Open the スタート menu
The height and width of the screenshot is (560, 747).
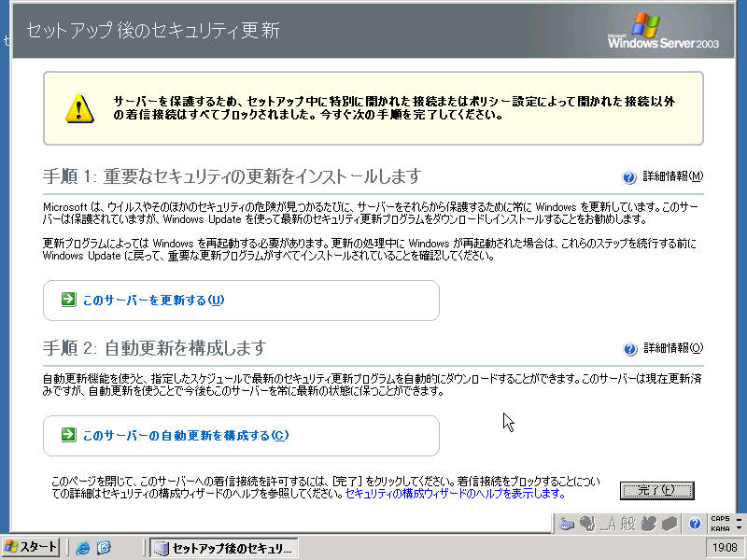30,548
